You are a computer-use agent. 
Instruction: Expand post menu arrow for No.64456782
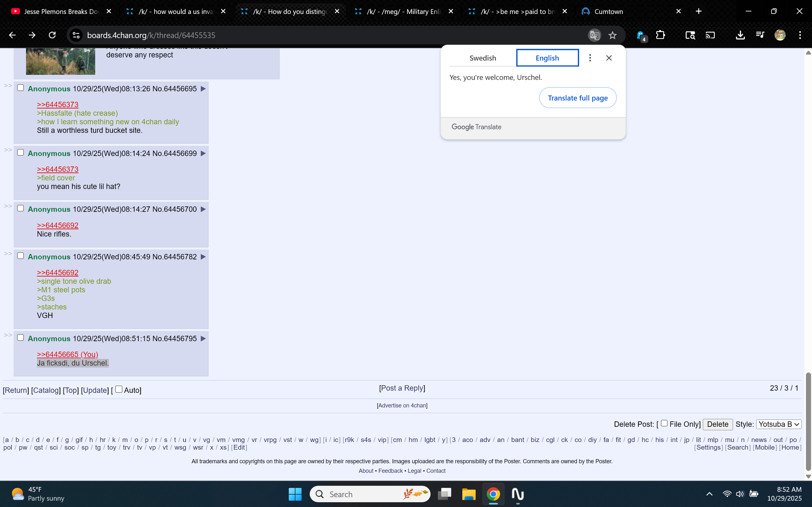click(x=203, y=257)
